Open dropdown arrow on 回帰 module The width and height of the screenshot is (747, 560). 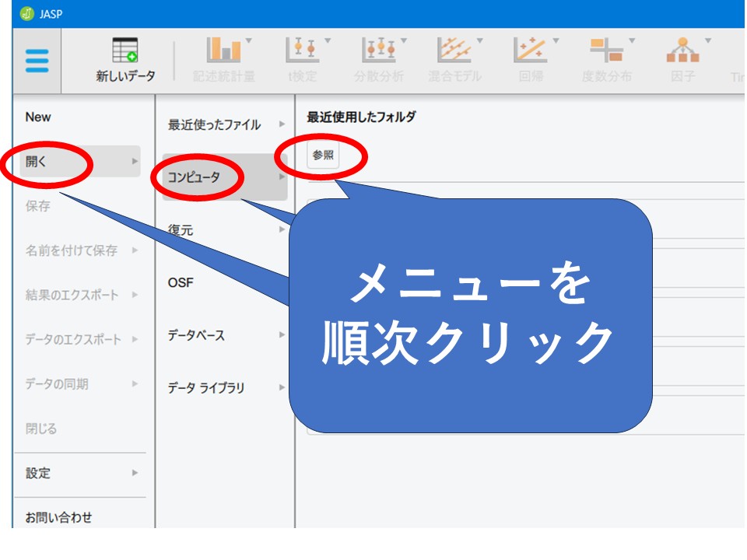(x=556, y=41)
